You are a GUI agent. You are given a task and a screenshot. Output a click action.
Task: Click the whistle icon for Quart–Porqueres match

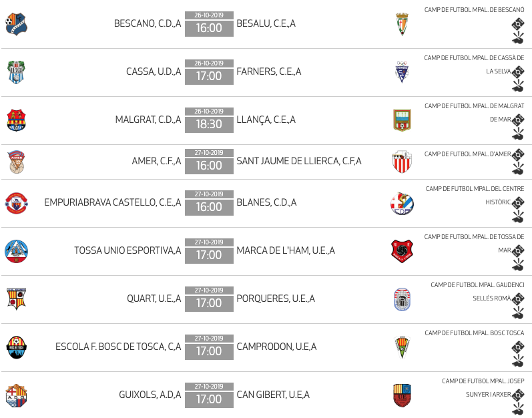[x=517, y=312]
